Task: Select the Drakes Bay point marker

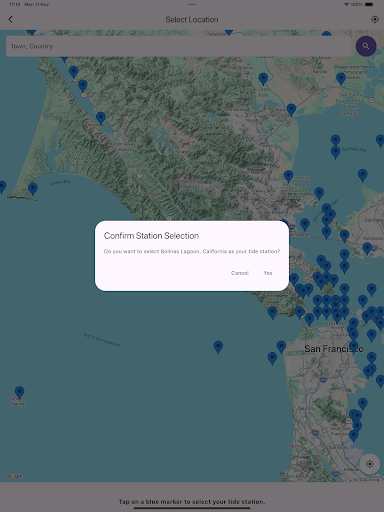Action: 33,189
